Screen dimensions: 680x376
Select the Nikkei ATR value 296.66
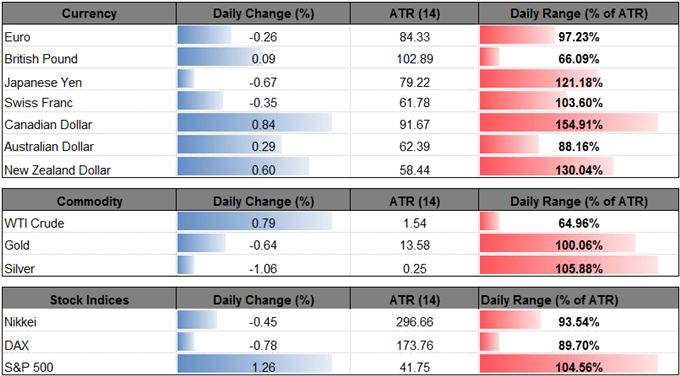point(414,322)
